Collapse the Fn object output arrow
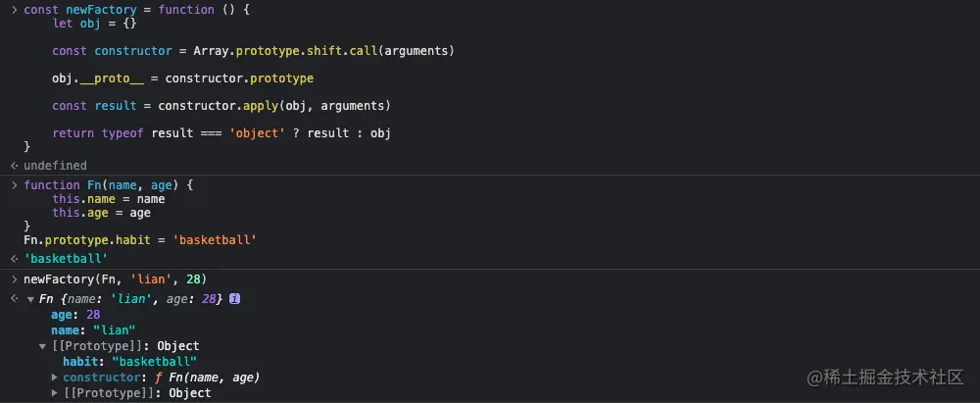Viewport: 980px width, 403px height. [30, 300]
